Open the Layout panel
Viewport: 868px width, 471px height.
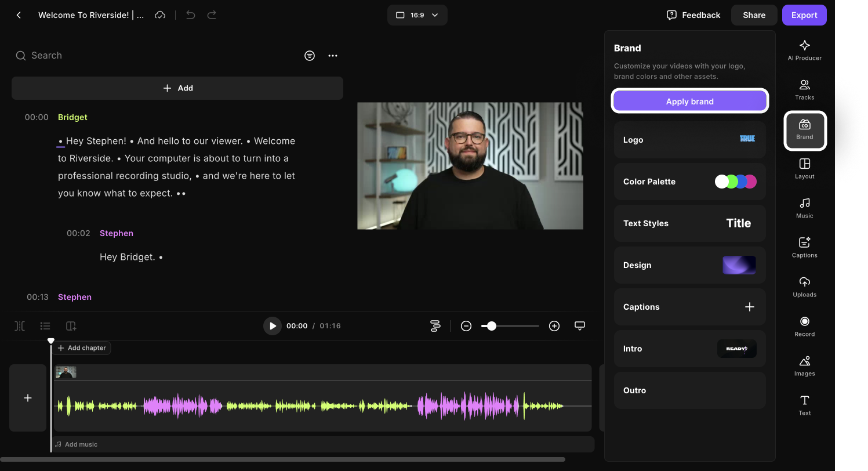[x=804, y=168]
